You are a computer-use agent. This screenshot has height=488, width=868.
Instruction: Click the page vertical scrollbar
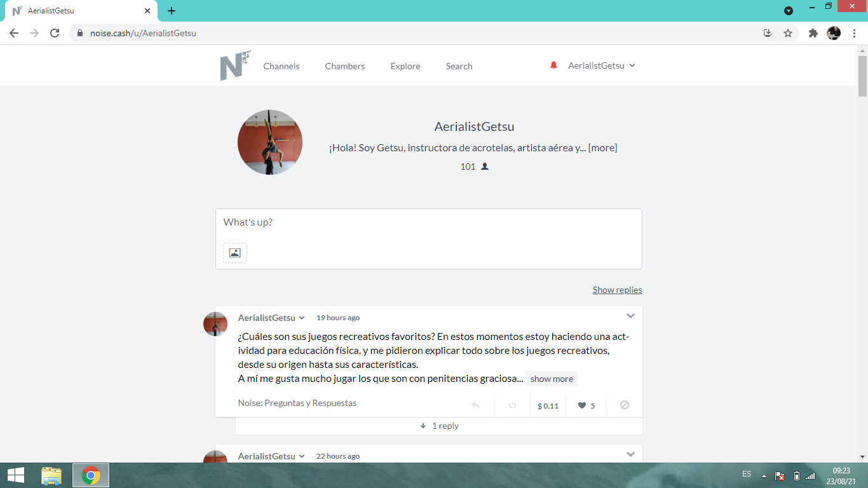point(862,76)
